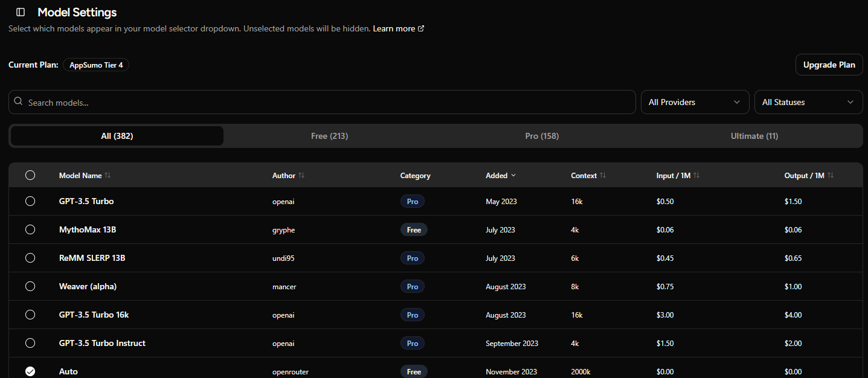
Task: Click the Model Settings page title
Action: point(77,12)
